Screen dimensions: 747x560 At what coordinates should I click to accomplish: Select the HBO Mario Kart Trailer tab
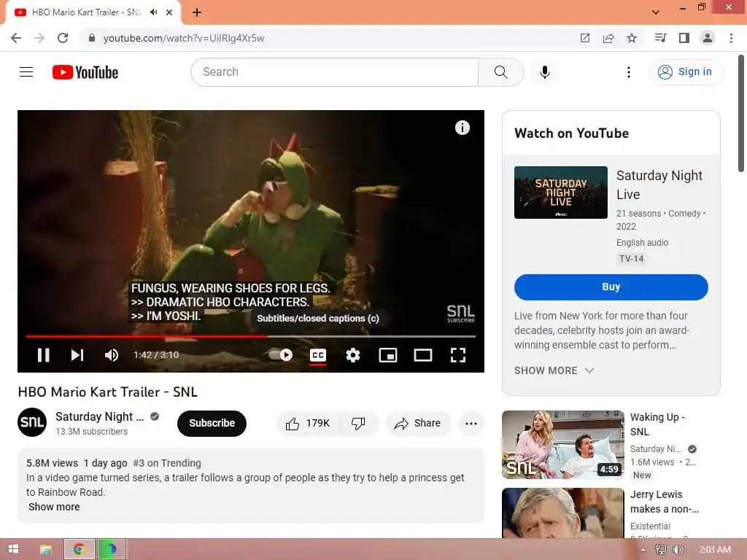87,12
